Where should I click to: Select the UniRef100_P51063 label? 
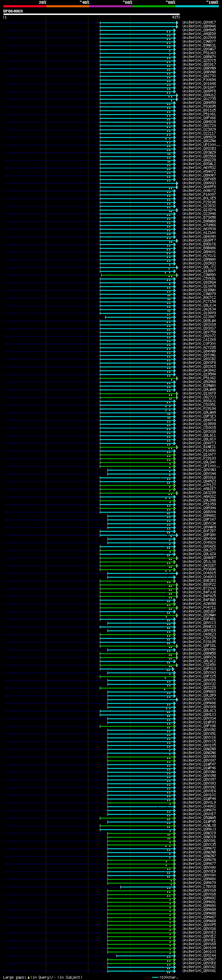click(x=199, y=53)
